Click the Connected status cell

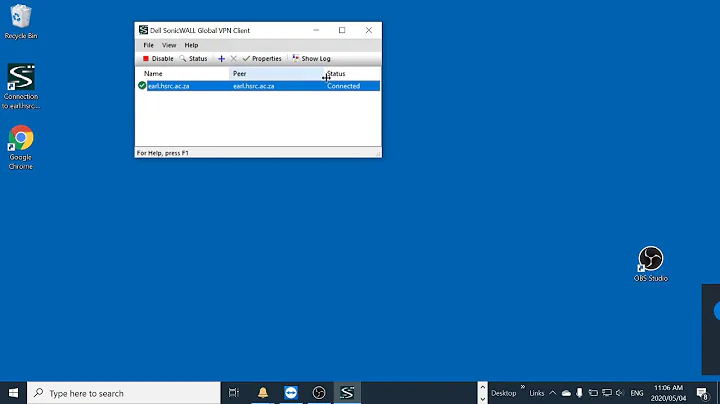coord(343,86)
